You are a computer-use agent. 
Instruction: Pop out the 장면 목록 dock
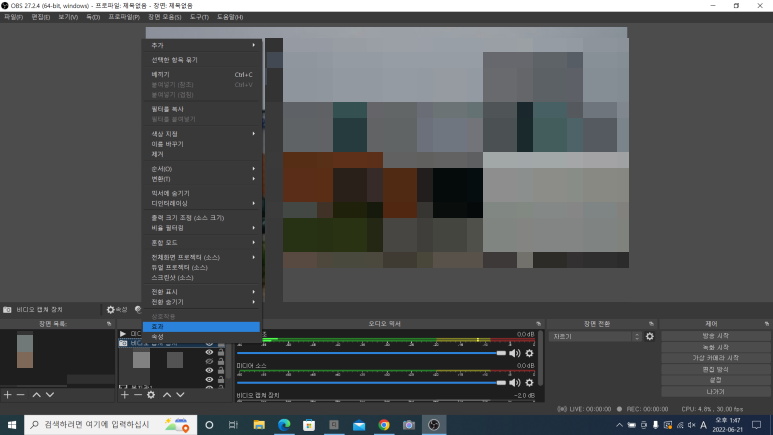point(109,324)
